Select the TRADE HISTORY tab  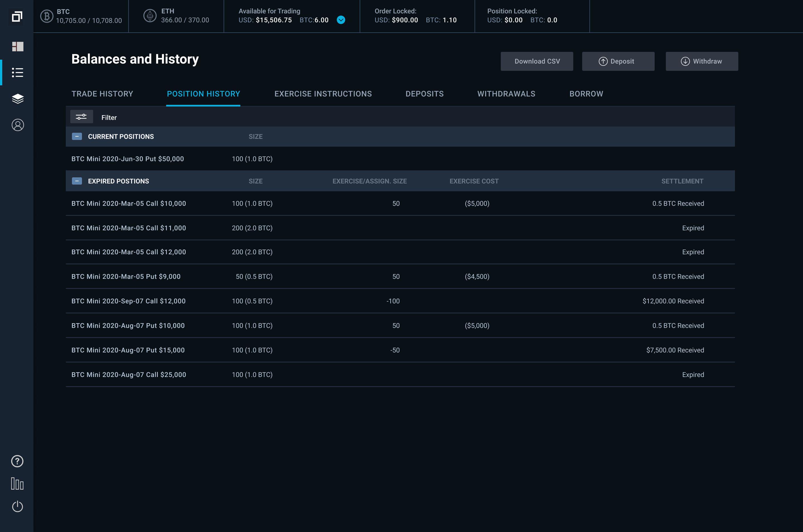[x=101, y=94]
